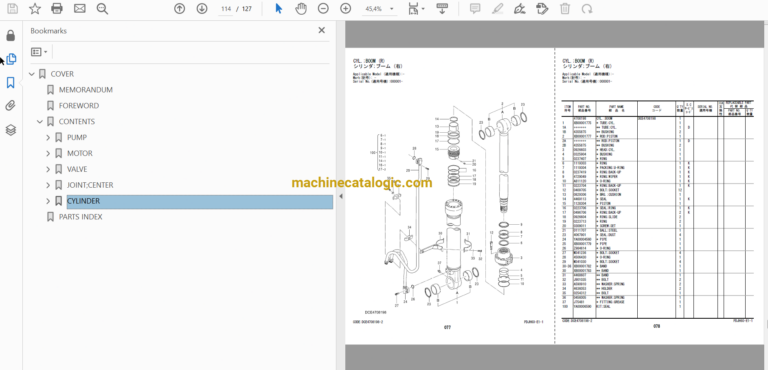The width and height of the screenshot is (768, 370).
Task: Collapse the CONTENTS bookmark chevron
Action: click(40, 122)
